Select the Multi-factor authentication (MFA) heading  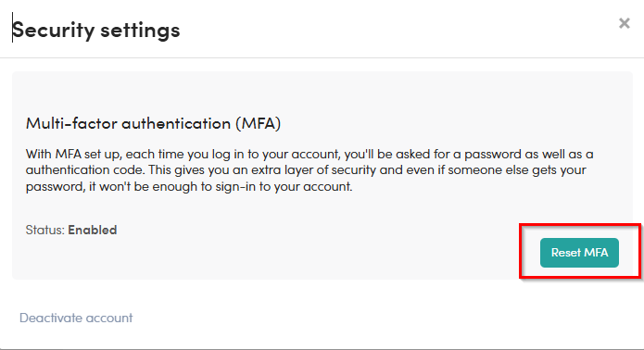(x=153, y=123)
